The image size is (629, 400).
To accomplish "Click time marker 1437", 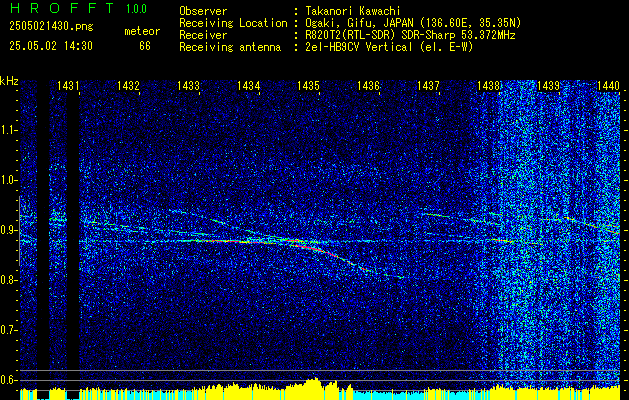I will tap(428, 85).
